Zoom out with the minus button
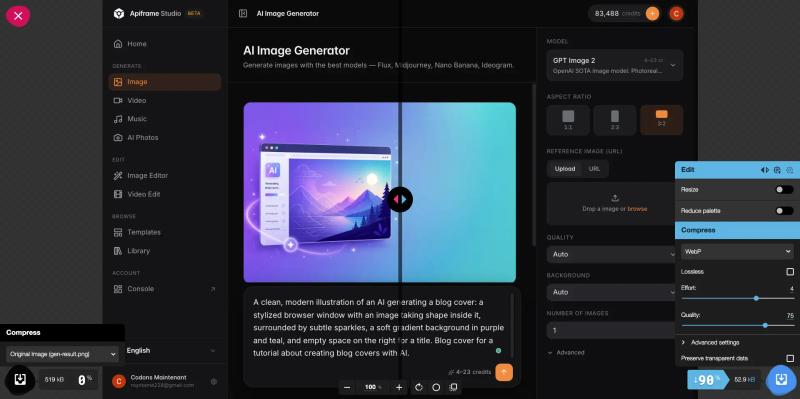Screen dimensions: 800x399 (x=347, y=387)
